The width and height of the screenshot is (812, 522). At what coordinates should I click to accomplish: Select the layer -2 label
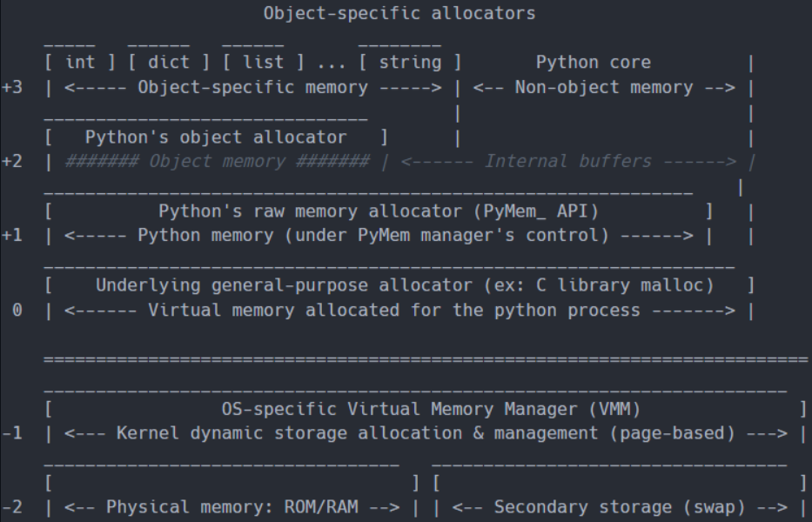pos(10,507)
